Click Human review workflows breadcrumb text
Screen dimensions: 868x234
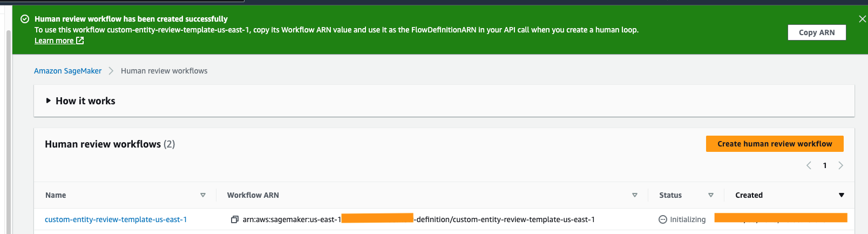point(164,71)
